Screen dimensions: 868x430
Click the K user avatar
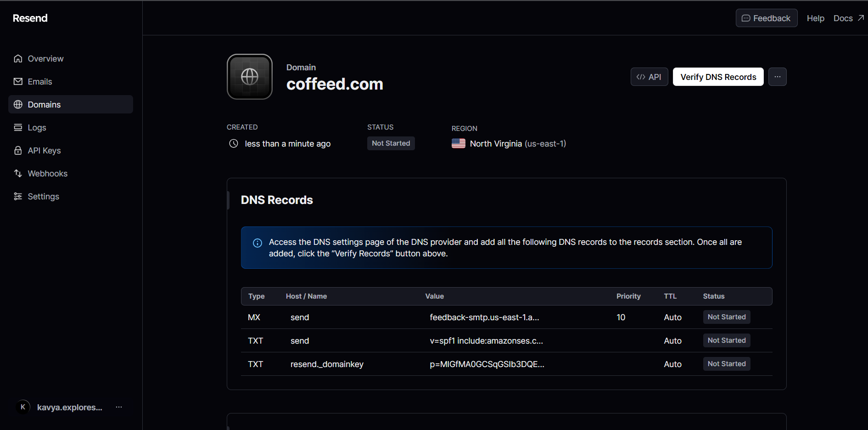pos(23,407)
